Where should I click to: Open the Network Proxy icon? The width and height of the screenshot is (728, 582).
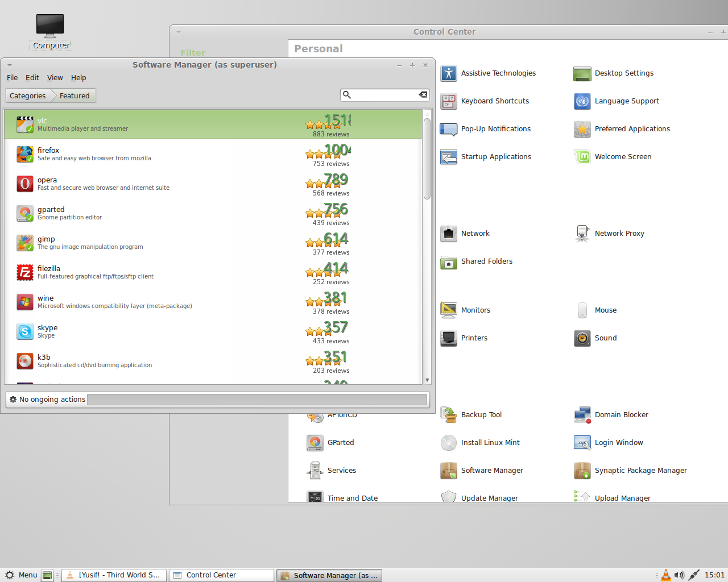pos(582,234)
